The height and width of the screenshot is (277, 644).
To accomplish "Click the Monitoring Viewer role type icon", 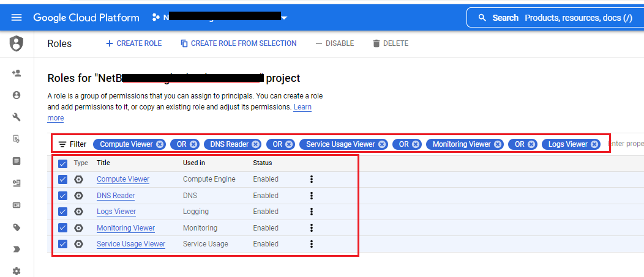I will [79, 227].
